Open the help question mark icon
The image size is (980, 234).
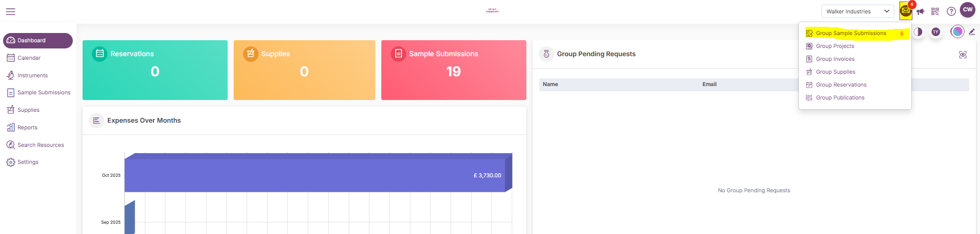tap(951, 11)
